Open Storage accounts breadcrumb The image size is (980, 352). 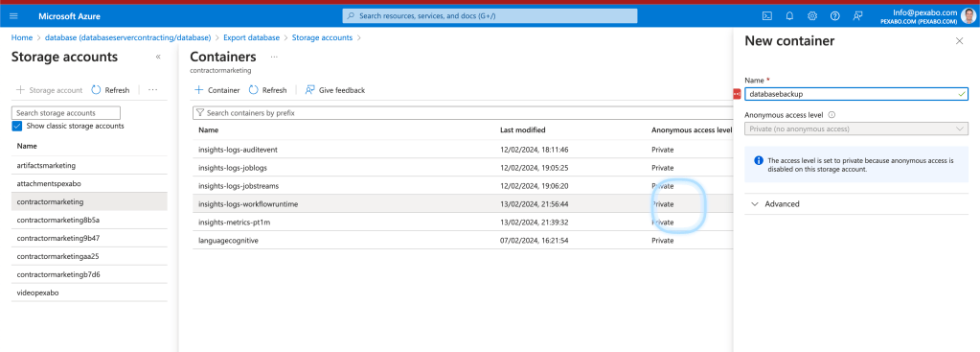(322, 37)
